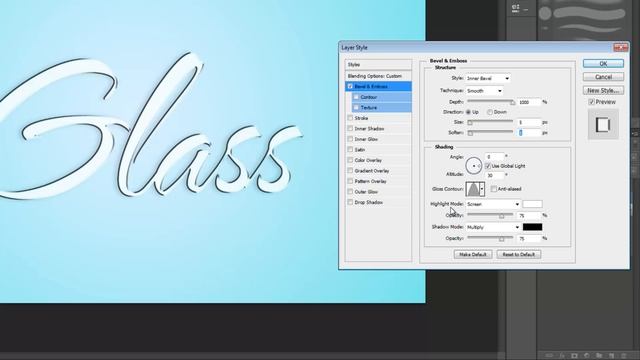Image resolution: width=640 pixels, height=360 pixels.
Task: Select the thin wavy brush stroke preset
Action: pyautogui.click(x=590, y=28)
